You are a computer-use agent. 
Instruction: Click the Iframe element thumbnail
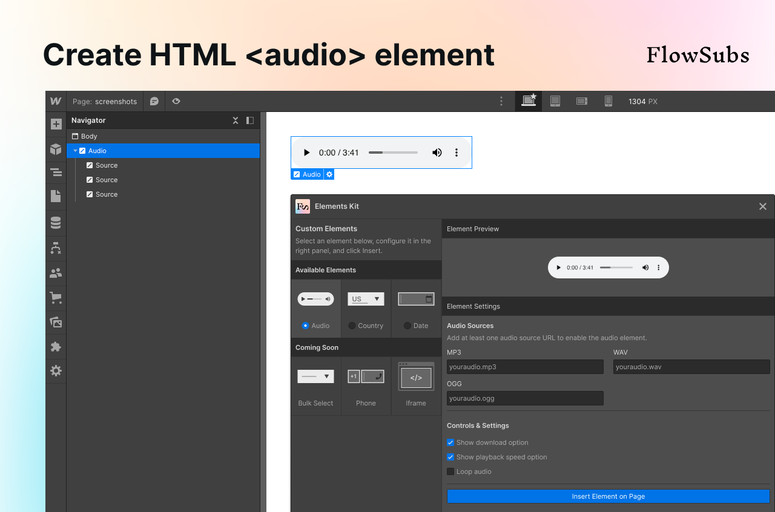(416, 377)
